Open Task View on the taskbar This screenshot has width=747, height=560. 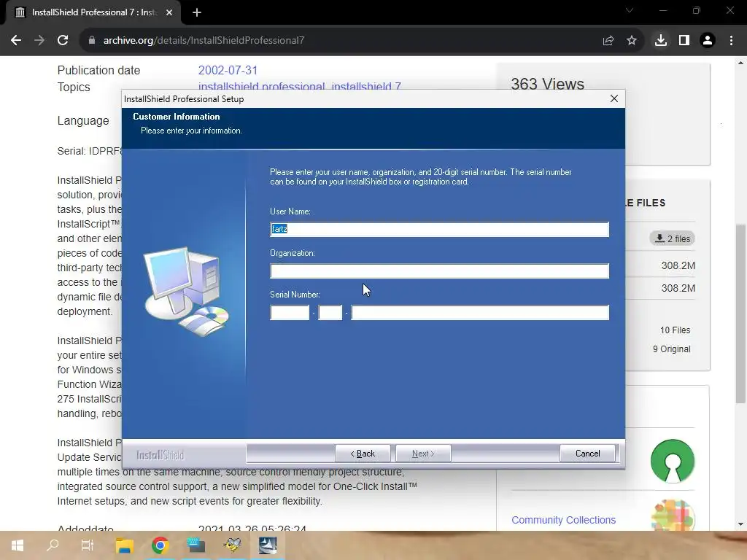(88, 545)
